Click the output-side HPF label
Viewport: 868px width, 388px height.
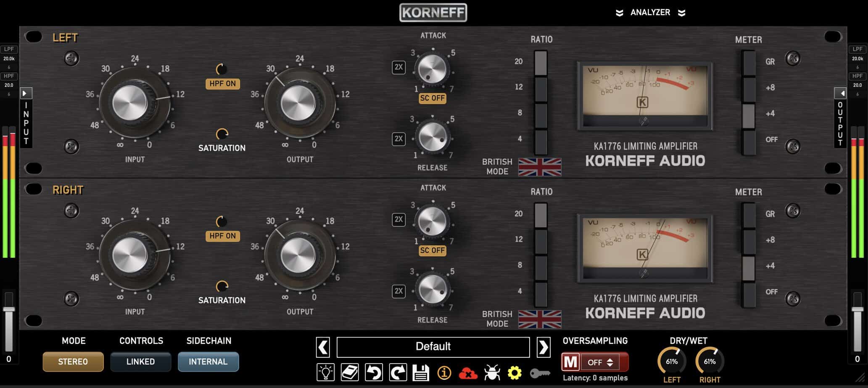(x=857, y=76)
